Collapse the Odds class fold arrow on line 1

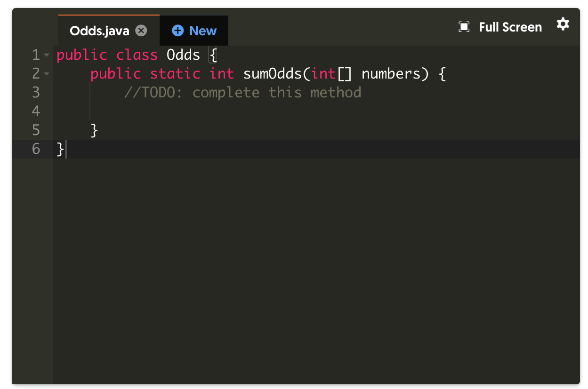tap(47, 55)
